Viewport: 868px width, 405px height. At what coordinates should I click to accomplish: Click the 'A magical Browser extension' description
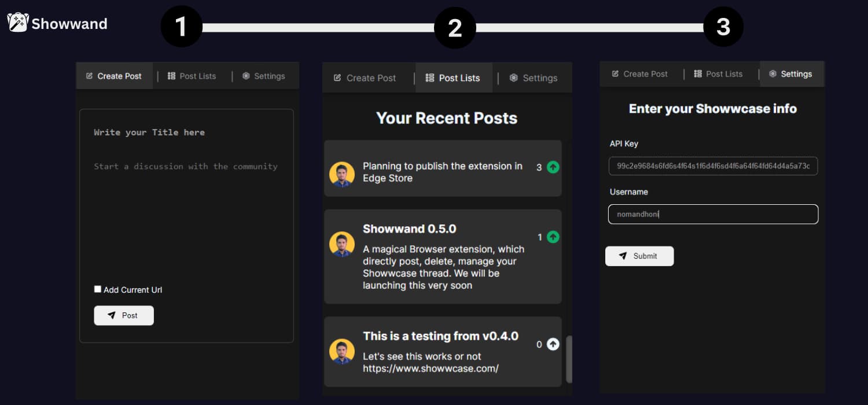[x=444, y=267]
